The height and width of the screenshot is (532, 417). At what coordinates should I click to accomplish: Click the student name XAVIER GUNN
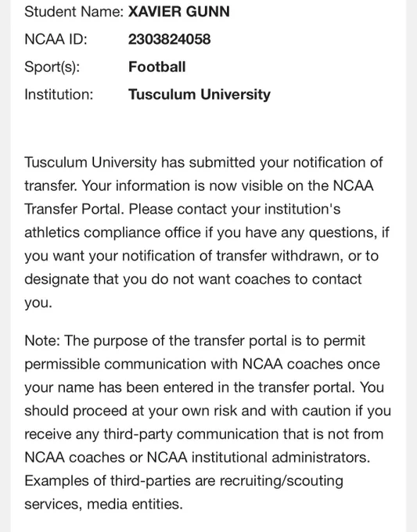coord(179,12)
